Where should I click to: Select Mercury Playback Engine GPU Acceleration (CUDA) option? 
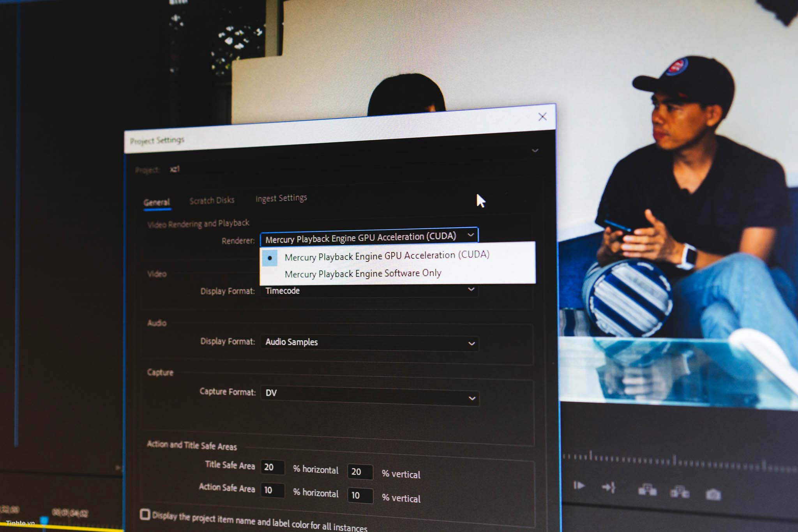pyautogui.click(x=387, y=256)
